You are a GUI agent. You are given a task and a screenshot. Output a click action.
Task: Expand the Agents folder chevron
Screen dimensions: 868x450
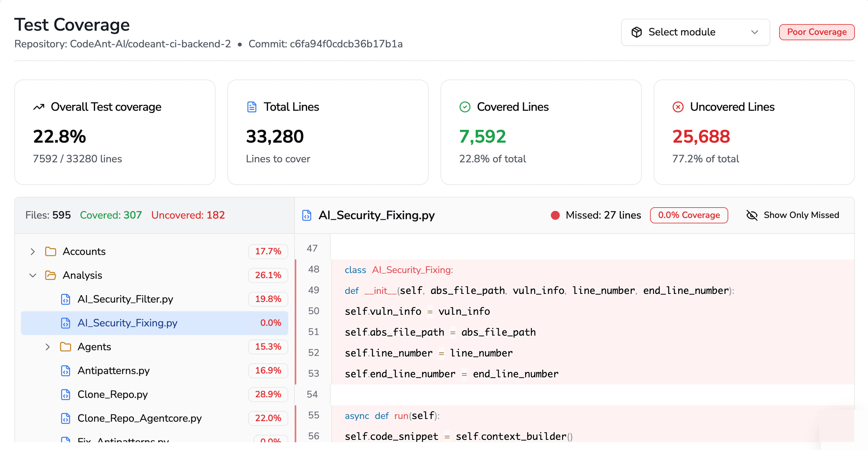click(x=48, y=347)
